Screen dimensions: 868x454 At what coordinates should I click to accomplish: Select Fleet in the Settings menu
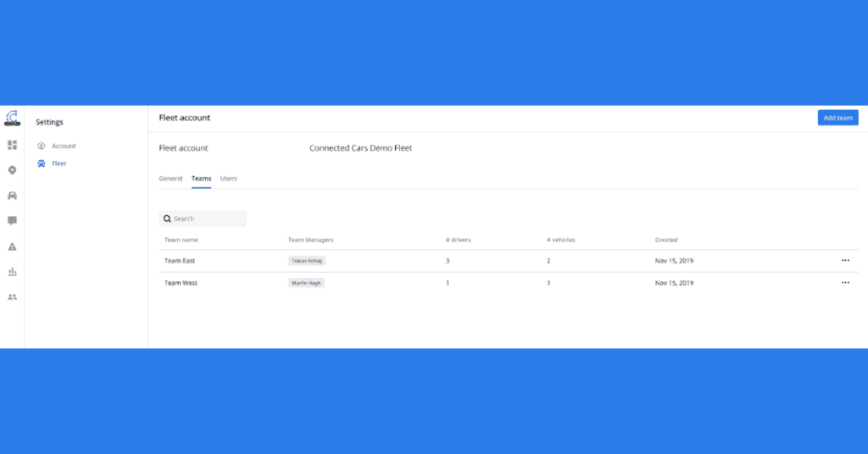tap(58, 163)
